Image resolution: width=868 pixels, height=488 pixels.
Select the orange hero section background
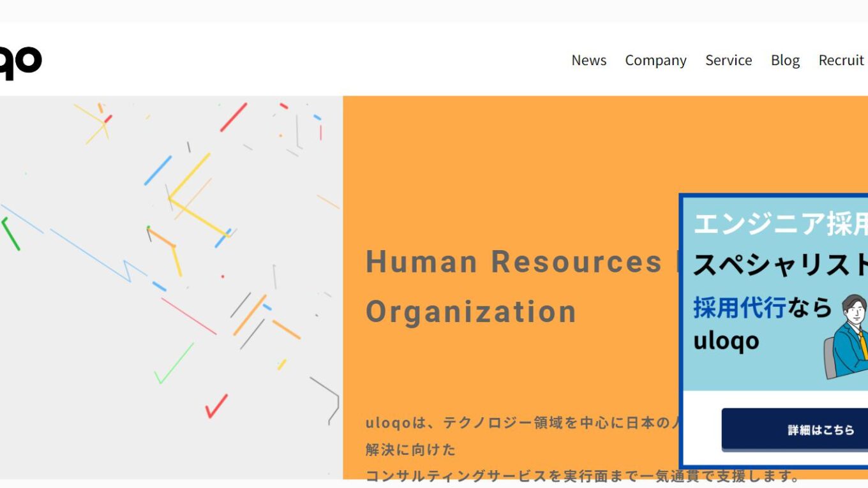[511, 159]
